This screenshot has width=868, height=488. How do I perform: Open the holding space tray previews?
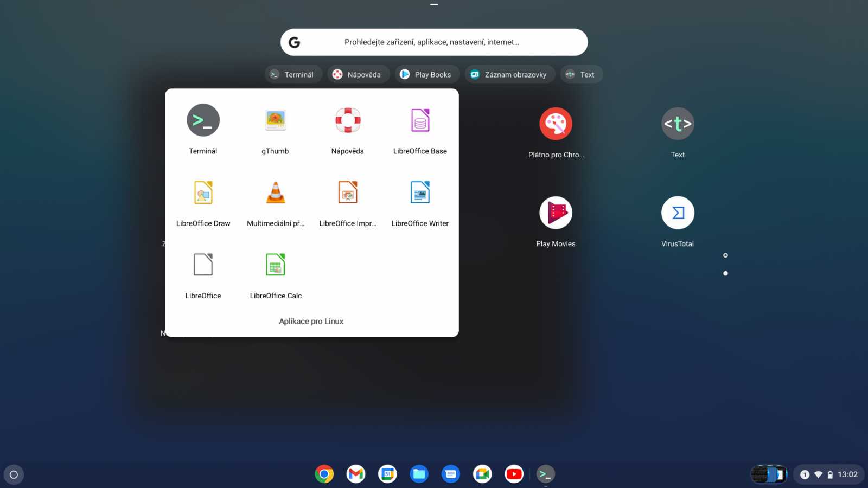point(769,474)
